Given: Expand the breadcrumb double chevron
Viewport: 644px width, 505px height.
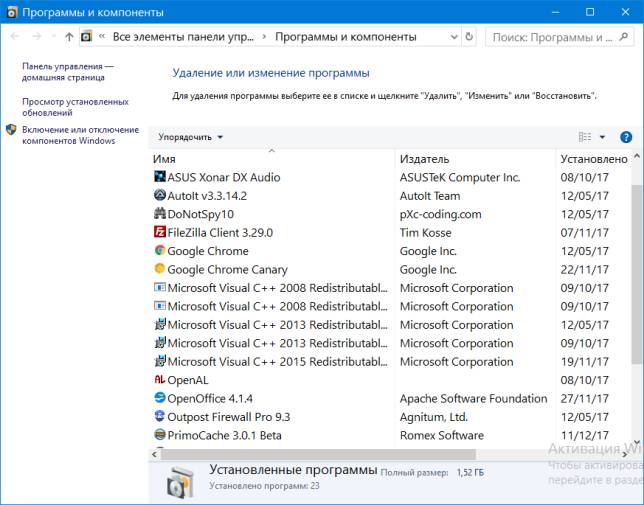Looking at the screenshot, I should pos(102,37).
